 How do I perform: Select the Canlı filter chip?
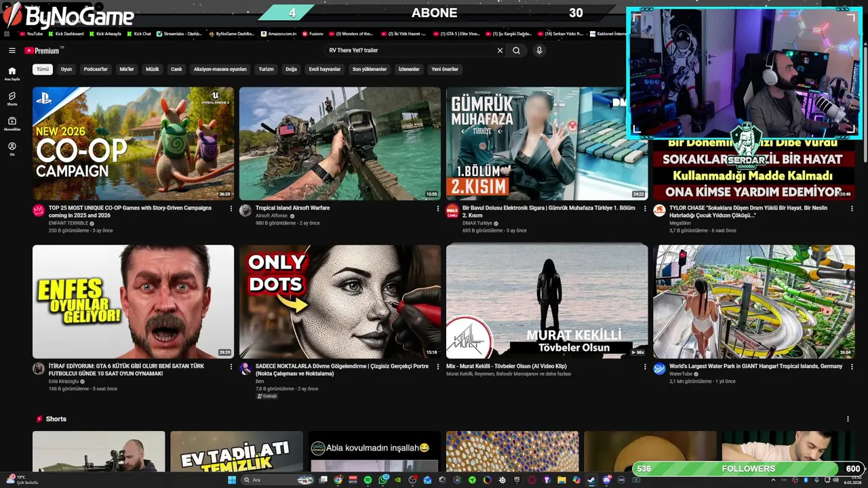tap(176, 69)
